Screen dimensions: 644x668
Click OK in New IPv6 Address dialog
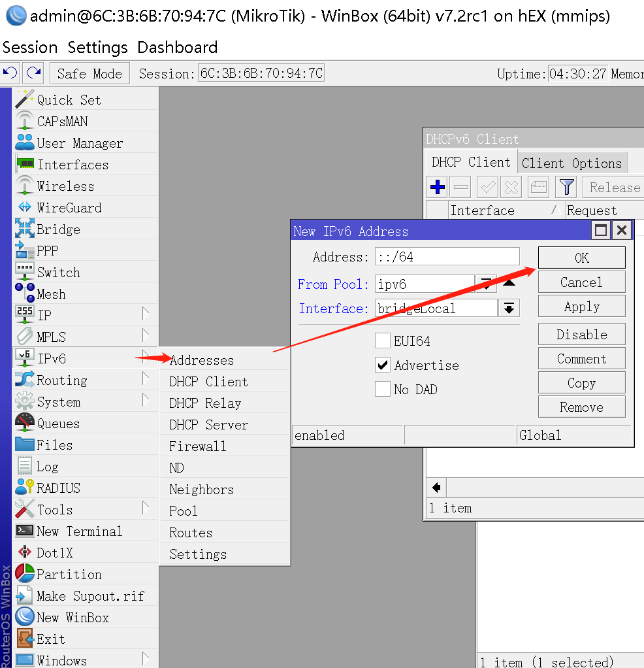coord(581,258)
